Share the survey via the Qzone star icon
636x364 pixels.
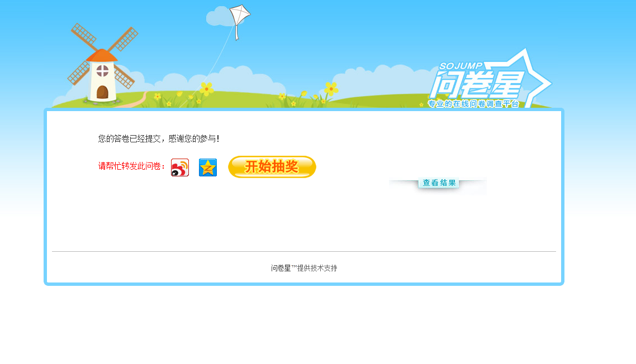pos(208,167)
